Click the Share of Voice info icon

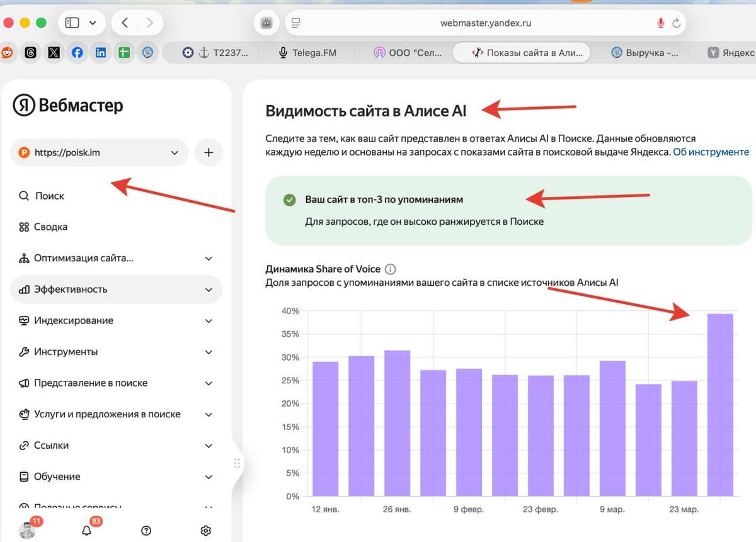tap(390, 269)
